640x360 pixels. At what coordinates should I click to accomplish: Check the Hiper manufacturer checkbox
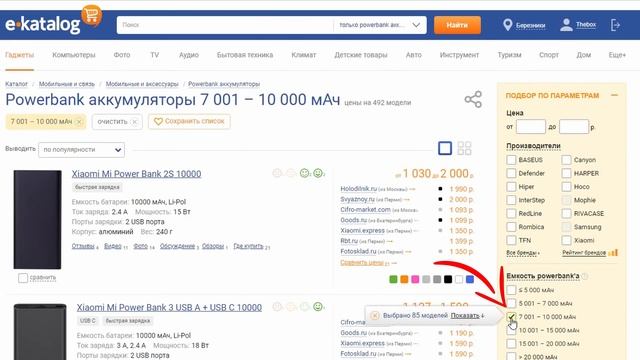[x=511, y=187]
